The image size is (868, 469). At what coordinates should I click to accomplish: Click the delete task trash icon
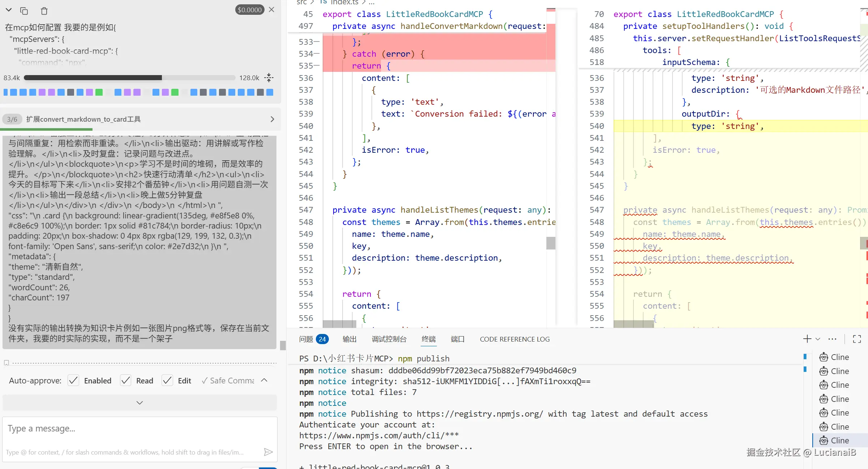click(x=44, y=11)
